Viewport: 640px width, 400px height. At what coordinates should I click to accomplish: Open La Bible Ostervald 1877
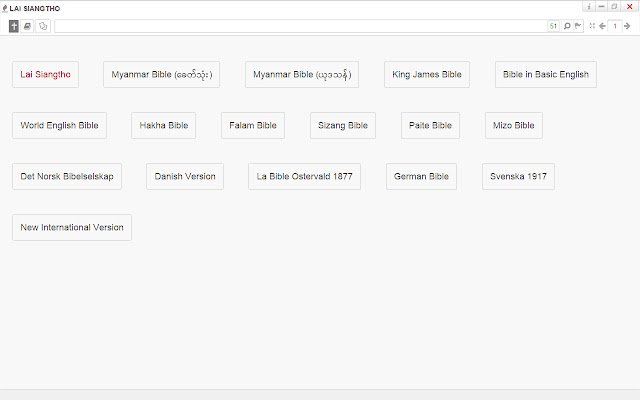coord(304,176)
